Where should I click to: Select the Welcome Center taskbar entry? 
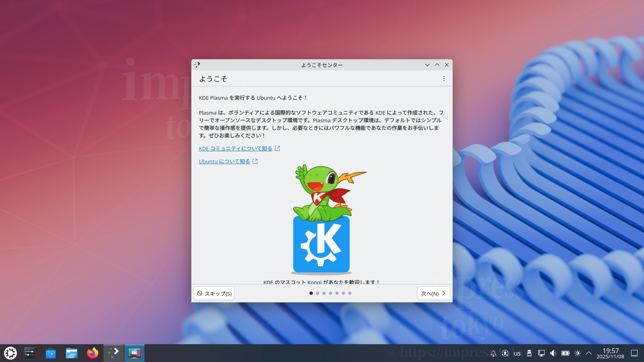(x=114, y=353)
